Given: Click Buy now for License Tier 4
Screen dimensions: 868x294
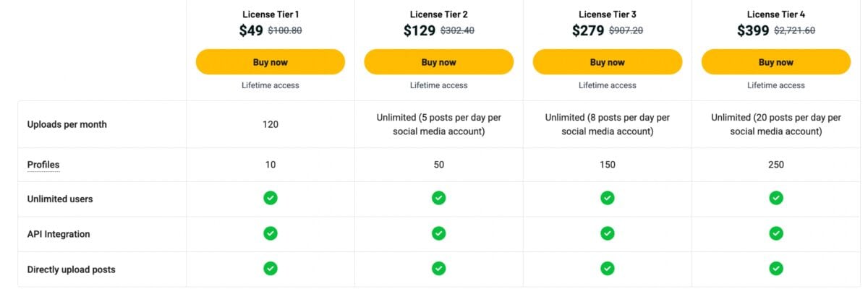Looking at the screenshot, I should point(776,62).
